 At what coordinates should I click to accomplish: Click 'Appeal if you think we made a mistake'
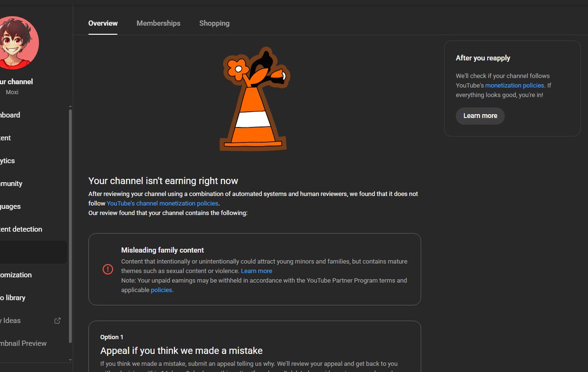click(x=181, y=351)
